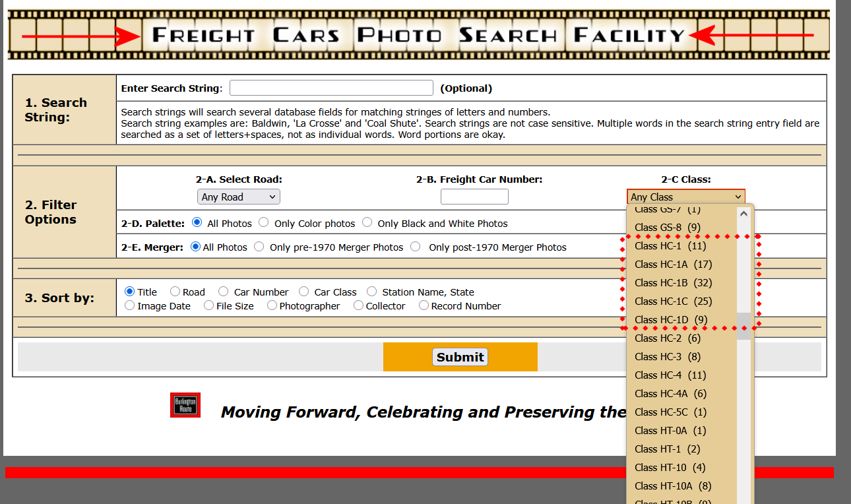Viewport: 851px width, 504px height.
Task: Click the class list scrollbar thumb
Action: (x=743, y=326)
